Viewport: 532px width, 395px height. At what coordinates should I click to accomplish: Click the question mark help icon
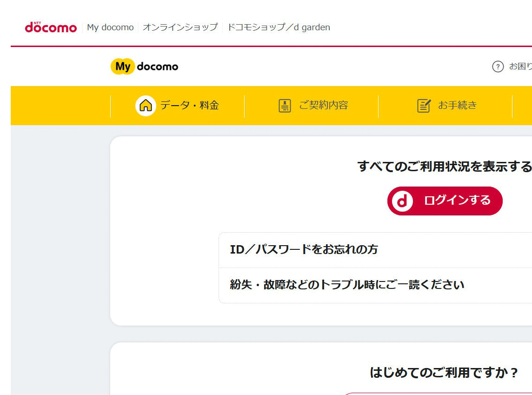[x=498, y=67]
